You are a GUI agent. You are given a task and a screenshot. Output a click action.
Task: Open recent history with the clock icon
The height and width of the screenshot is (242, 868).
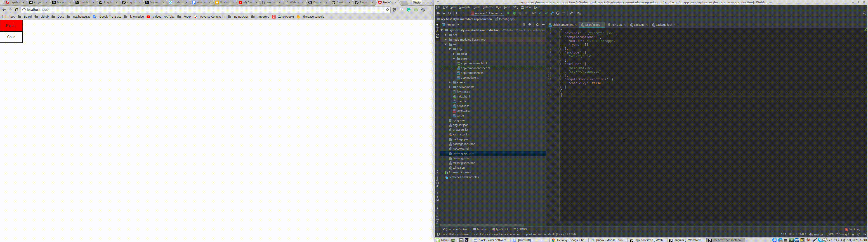[558, 13]
